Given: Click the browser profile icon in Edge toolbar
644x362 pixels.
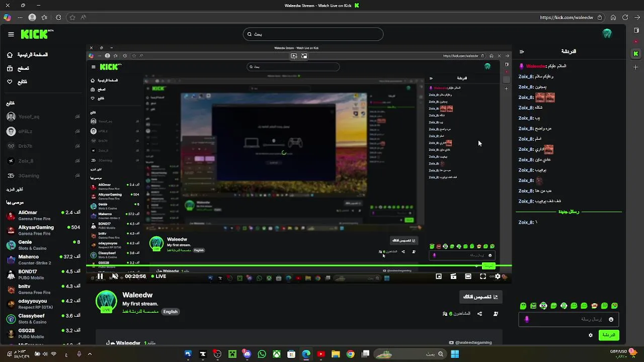Looking at the screenshot, I should pyautogui.click(x=32, y=17).
